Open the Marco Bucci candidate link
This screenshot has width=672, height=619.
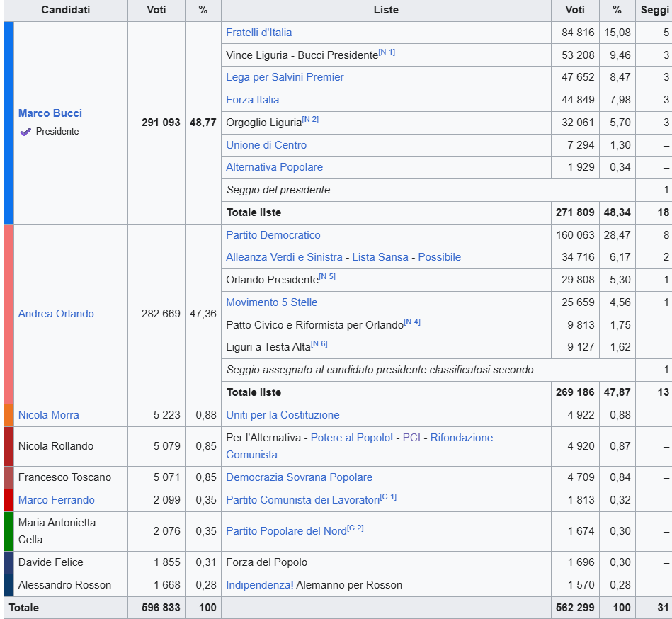point(50,113)
